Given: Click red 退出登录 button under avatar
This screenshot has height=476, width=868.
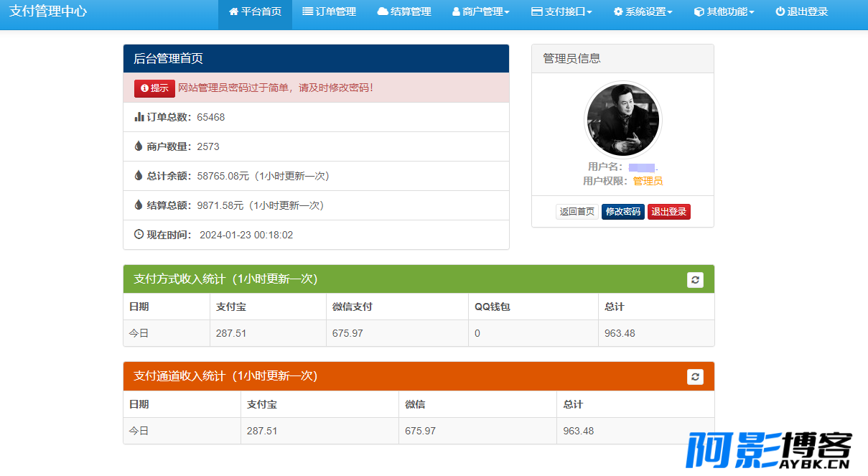Looking at the screenshot, I should [669, 212].
